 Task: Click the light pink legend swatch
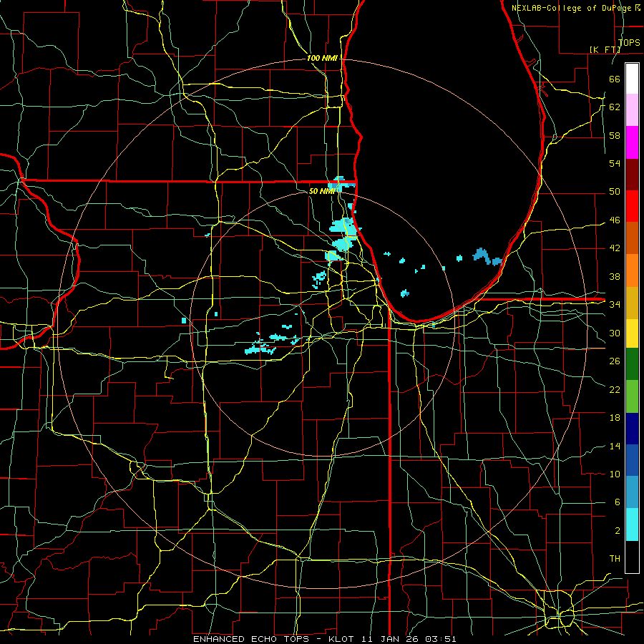[x=632, y=110]
